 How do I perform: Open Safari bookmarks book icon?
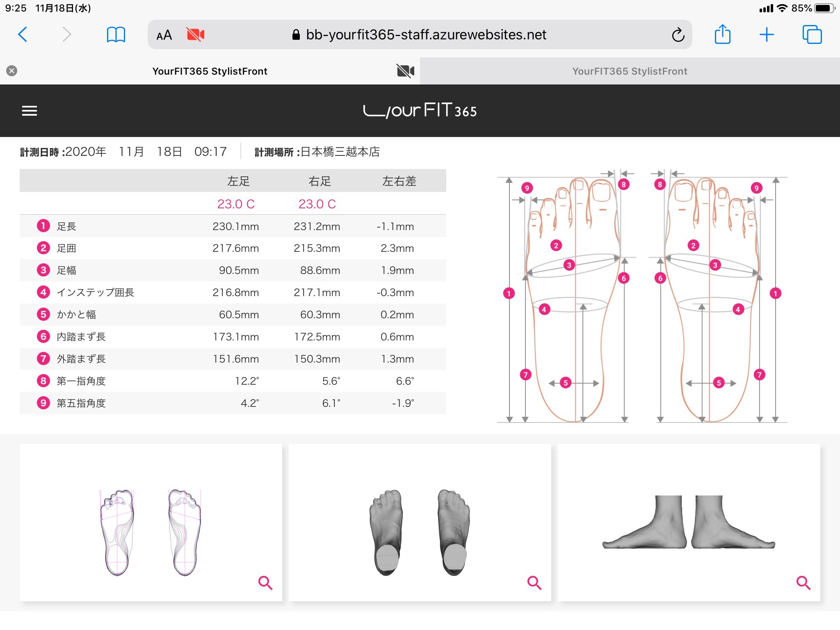(116, 34)
